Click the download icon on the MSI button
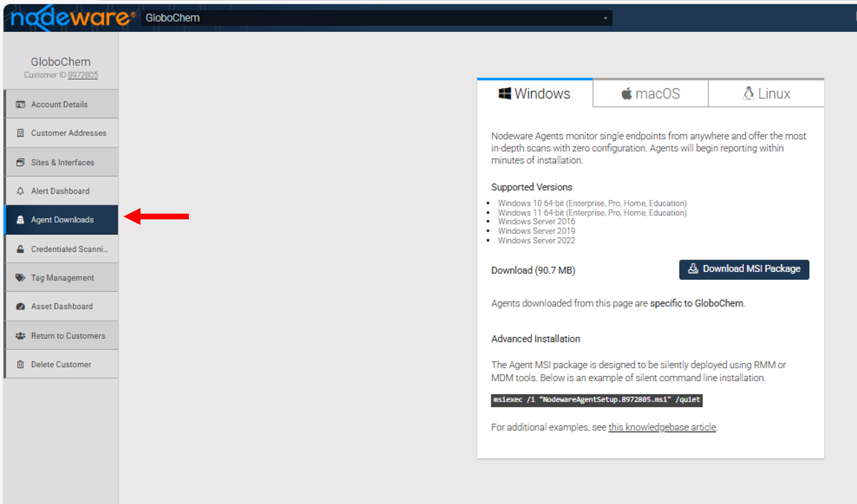The width and height of the screenshot is (857, 504). [x=693, y=269]
